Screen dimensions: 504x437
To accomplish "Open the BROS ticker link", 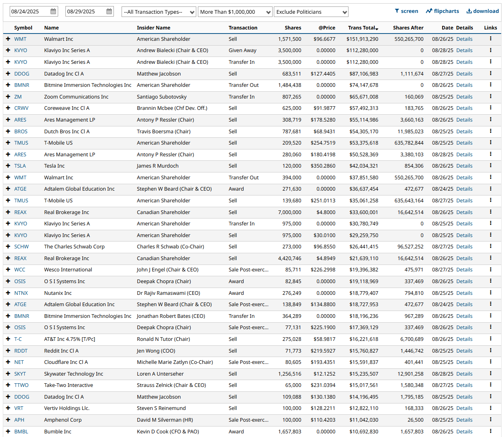I will [x=21, y=131].
